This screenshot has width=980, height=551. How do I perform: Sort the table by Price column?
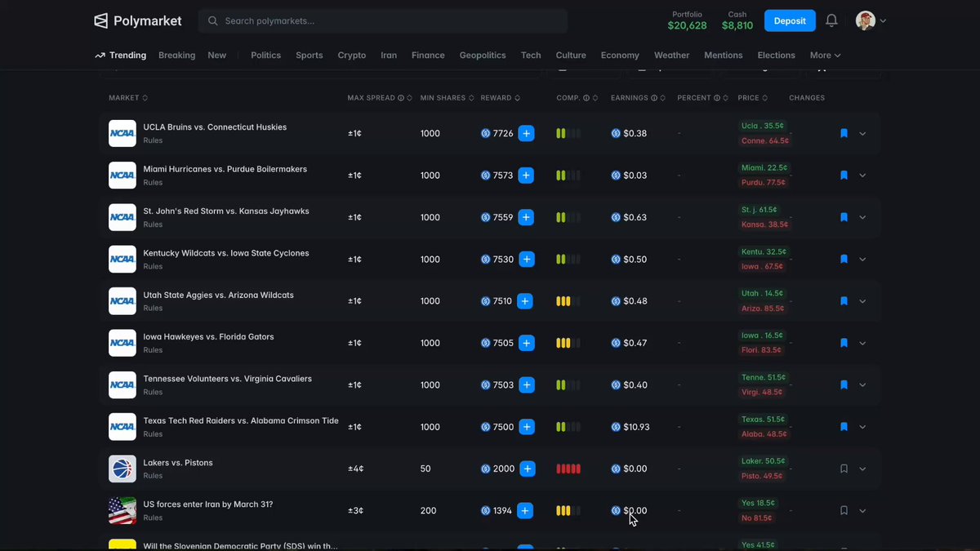[752, 98]
